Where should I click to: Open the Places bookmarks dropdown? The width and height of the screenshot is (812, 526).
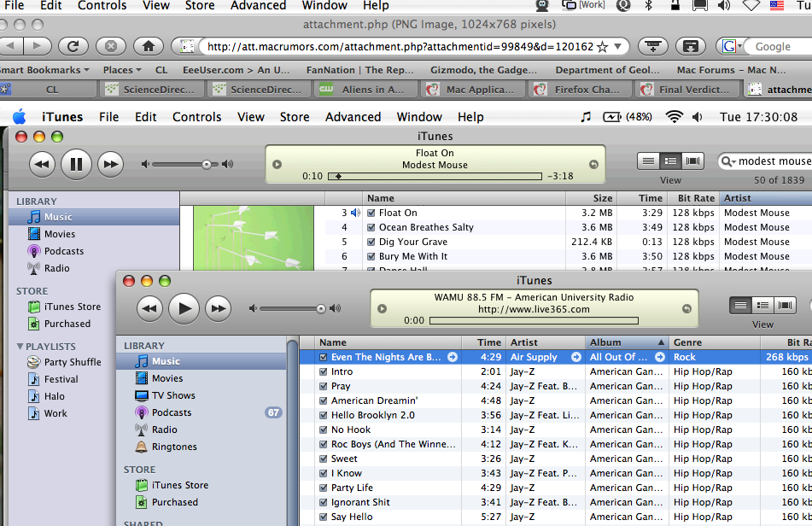122,70
